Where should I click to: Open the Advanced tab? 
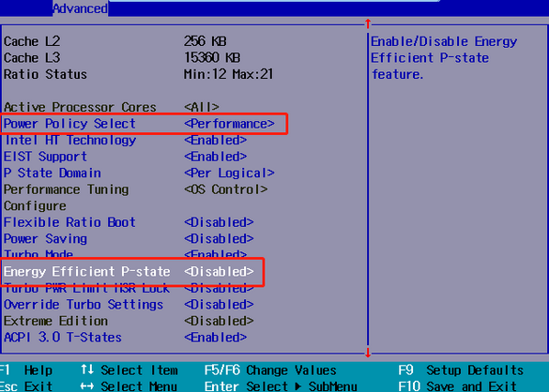point(80,8)
